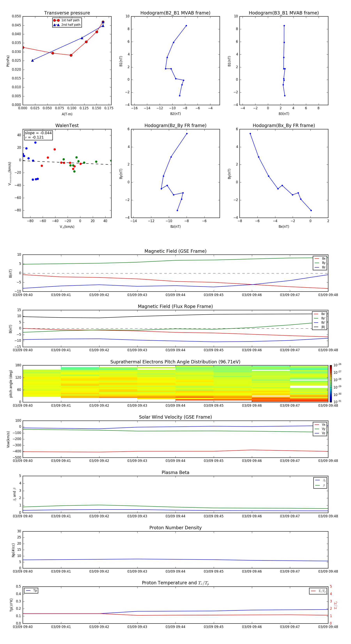351x644 pixels.
Task: Click the 'A(T·m)' x-axis label
Action: [x=67, y=114]
